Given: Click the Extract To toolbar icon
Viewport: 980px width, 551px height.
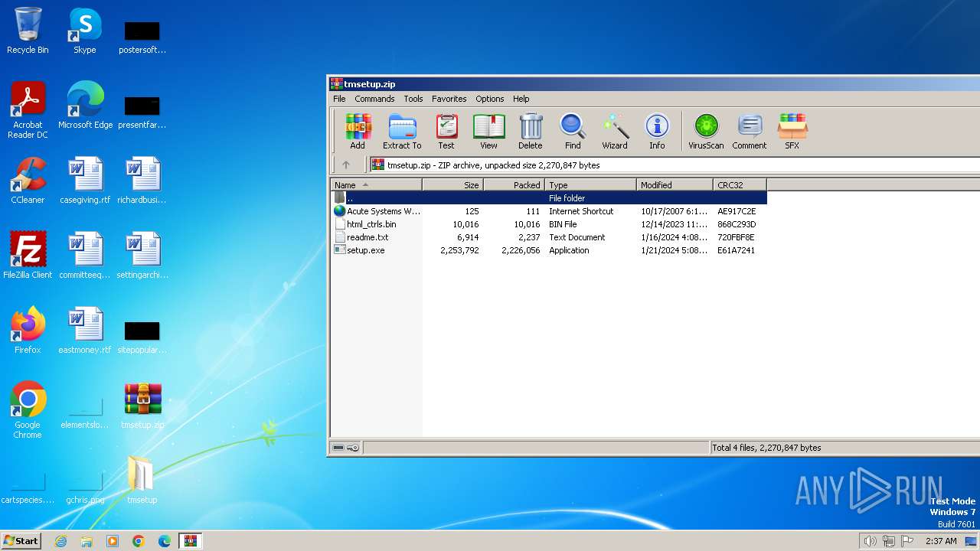Looking at the screenshot, I should click(402, 132).
